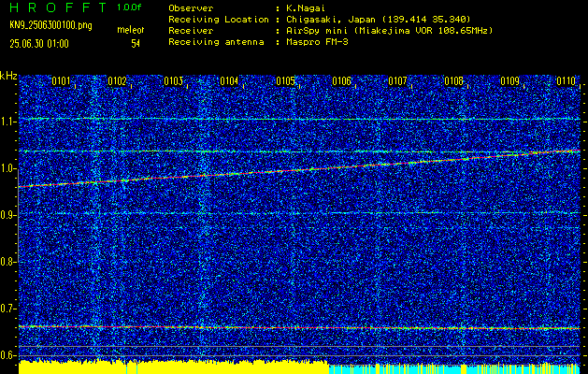The height and width of the screenshot is (374, 588).
Task: Click time marker 0101
Action: coord(61,81)
